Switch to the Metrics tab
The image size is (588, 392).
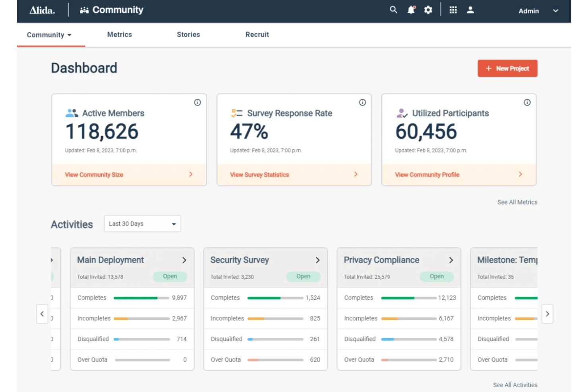pos(119,34)
